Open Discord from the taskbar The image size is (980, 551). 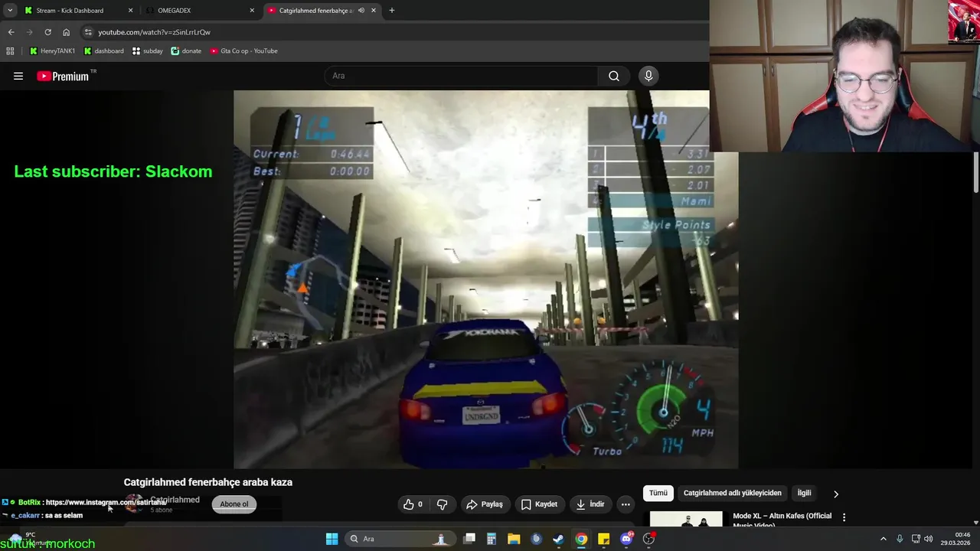click(626, 539)
